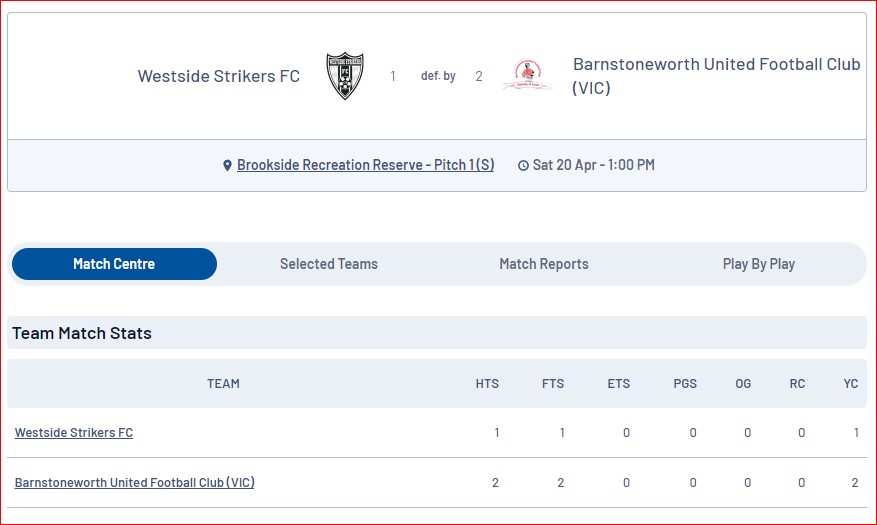This screenshot has width=877, height=525.
Task: Select the Match Centre tab
Action: (114, 264)
